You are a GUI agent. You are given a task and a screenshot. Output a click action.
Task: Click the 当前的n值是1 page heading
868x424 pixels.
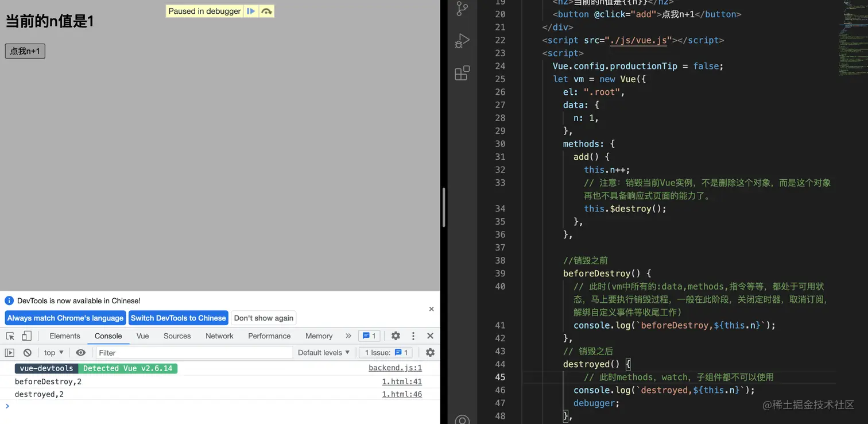49,21
